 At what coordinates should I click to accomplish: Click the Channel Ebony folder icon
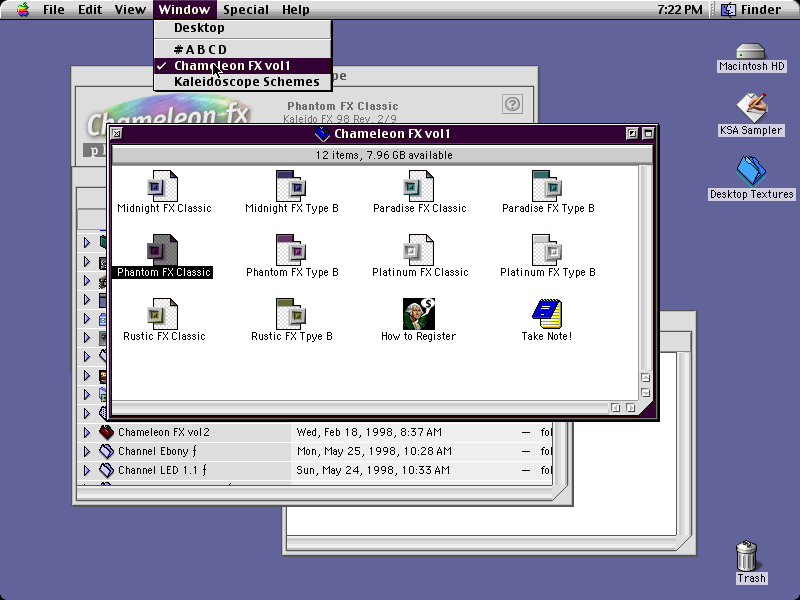106,451
